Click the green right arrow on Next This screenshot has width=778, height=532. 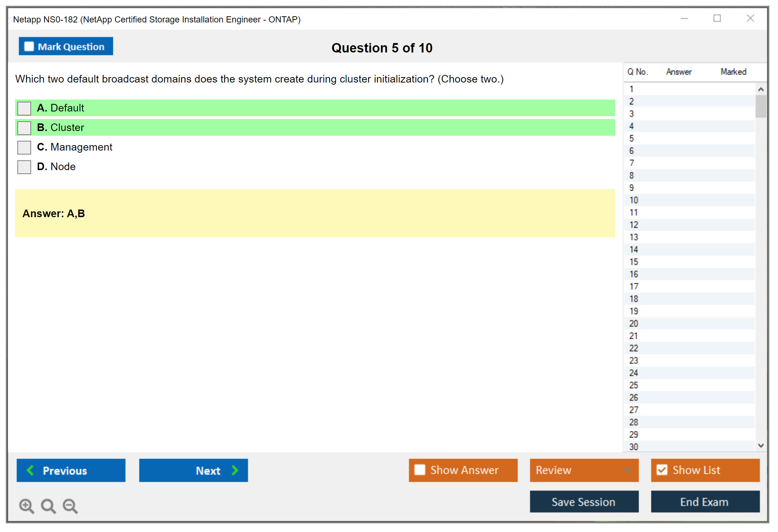tap(235, 470)
